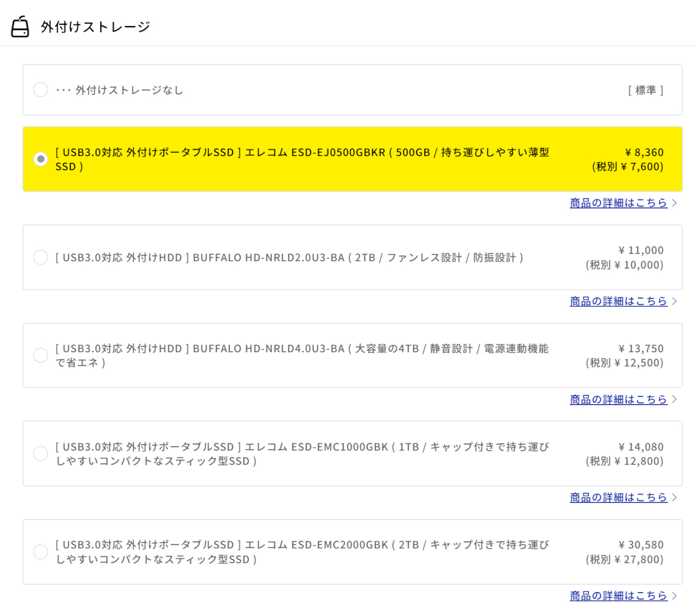The height and width of the screenshot is (616, 696).
Task: Click the chevron arrow after the HD-NRLD2.0U3-BA details link
Action: click(674, 301)
